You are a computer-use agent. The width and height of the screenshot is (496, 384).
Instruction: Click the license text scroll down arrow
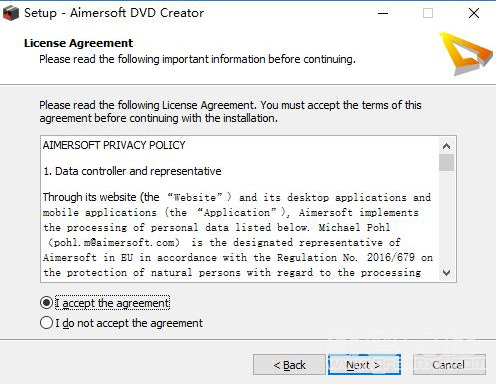pos(446,273)
